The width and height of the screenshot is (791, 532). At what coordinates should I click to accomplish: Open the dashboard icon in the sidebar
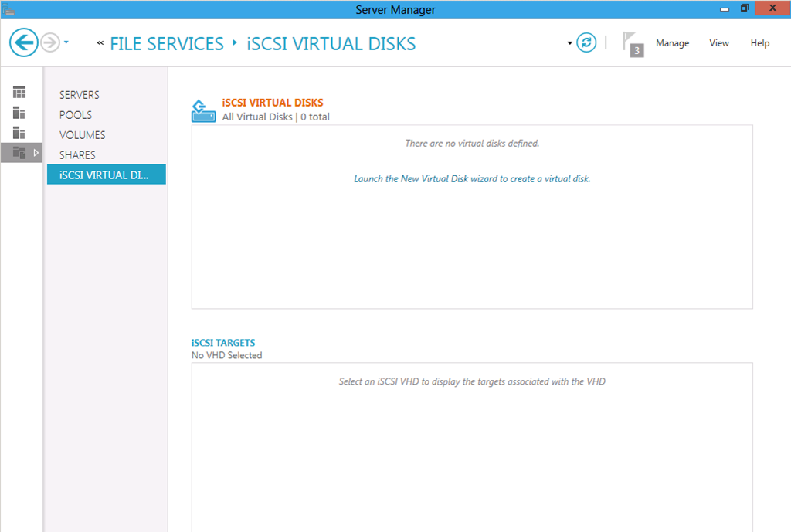tap(19, 93)
